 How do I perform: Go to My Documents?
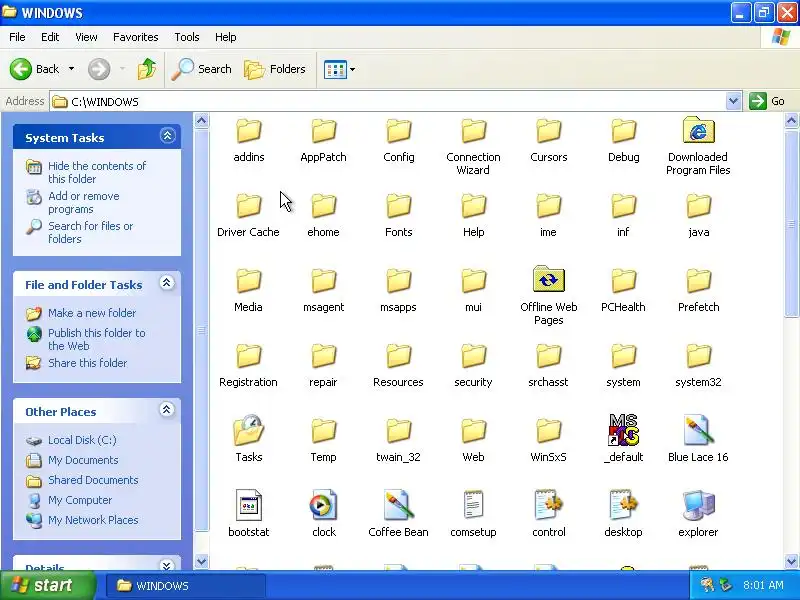pyautogui.click(x=83, y=460)
